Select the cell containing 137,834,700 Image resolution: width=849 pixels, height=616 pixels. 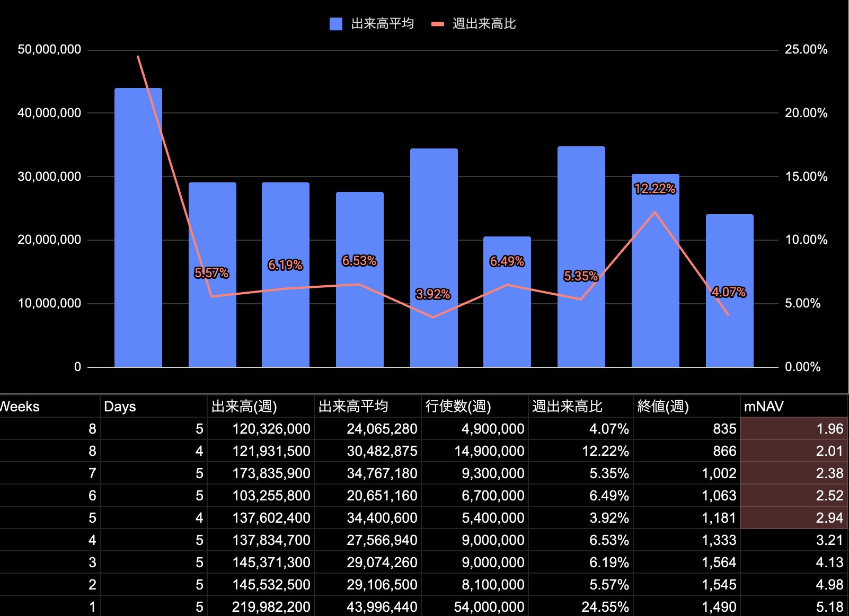261,540
